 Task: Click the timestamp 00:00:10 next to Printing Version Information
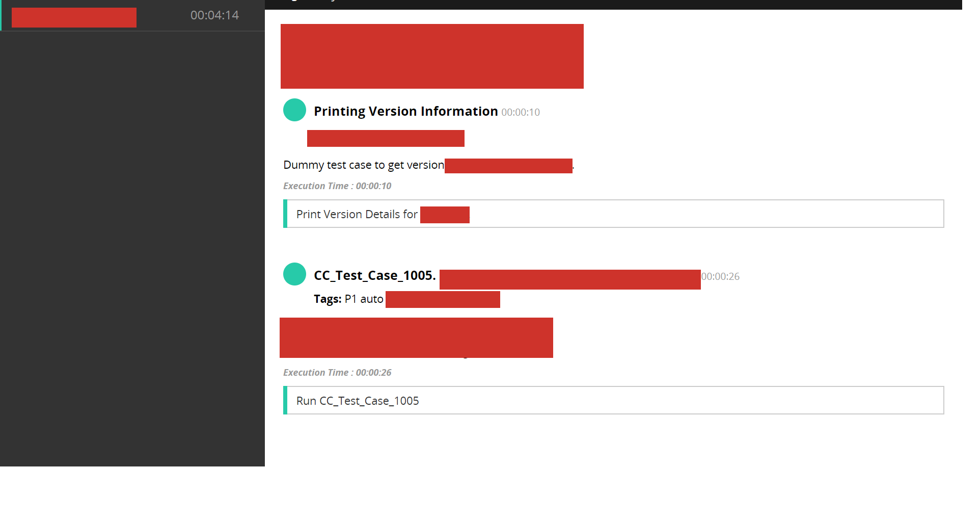[x=520, y=112]
